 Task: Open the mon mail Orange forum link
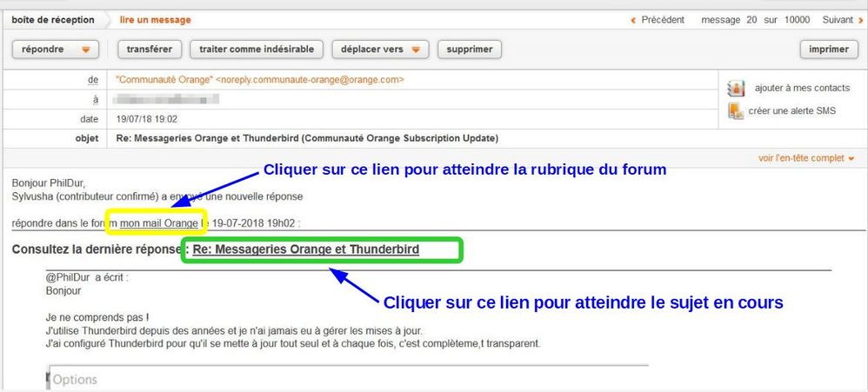(159, 224)
